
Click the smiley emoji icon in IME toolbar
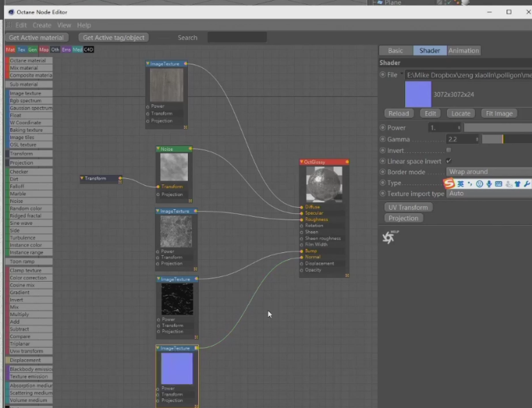pos(479,184)
